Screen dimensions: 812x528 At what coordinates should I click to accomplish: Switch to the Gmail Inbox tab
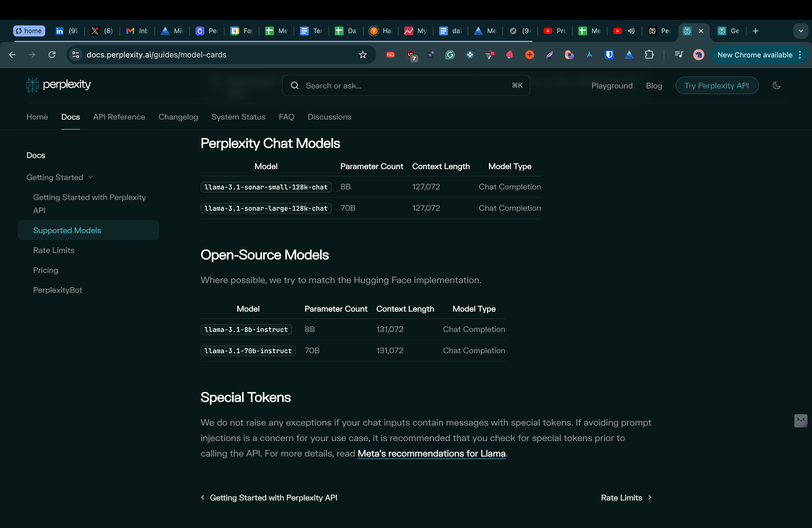coord(137,31)
